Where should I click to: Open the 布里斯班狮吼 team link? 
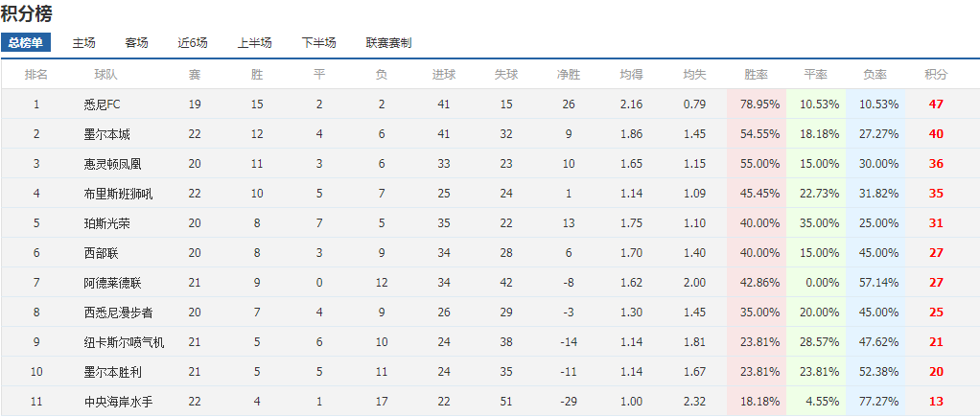[x=118, y=194]
